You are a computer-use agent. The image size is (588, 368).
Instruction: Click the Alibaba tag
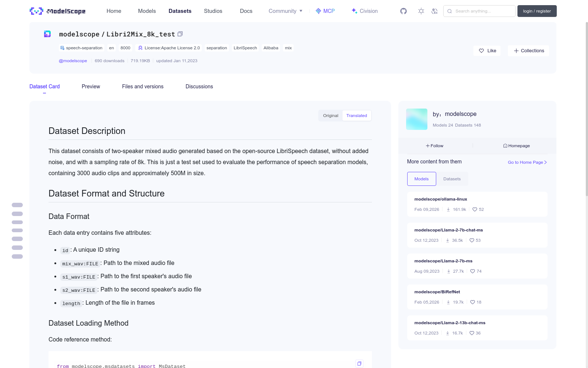[271, 48]
